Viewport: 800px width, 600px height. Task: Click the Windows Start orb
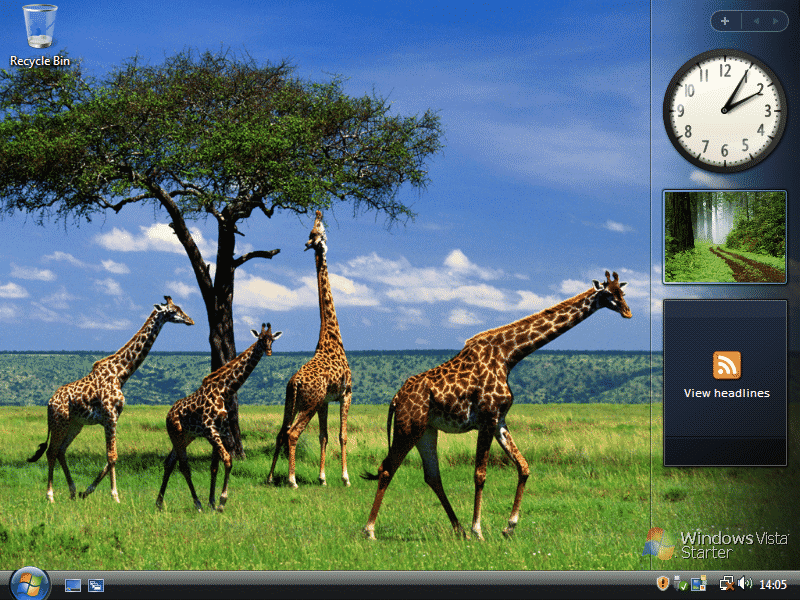click(x=29, y=584)
